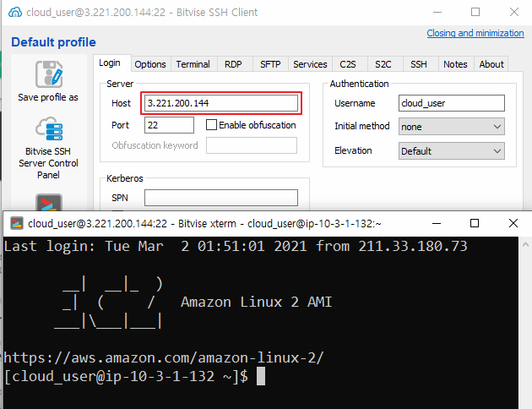The image size is (532, 409).
Task: Click the aws.amazon.com URL in terminal
Action: 164,357
